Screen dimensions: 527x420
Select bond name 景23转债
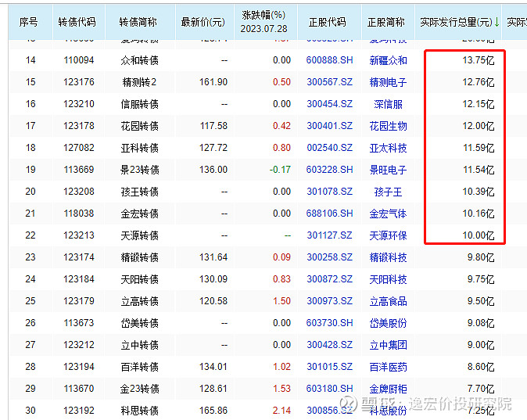(x=139, y=170)
